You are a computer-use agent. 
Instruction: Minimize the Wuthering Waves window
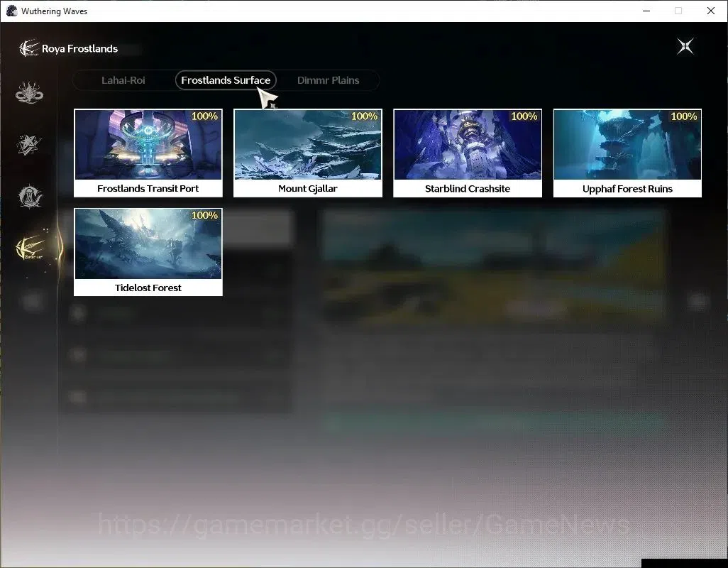[x=646, y=11]
